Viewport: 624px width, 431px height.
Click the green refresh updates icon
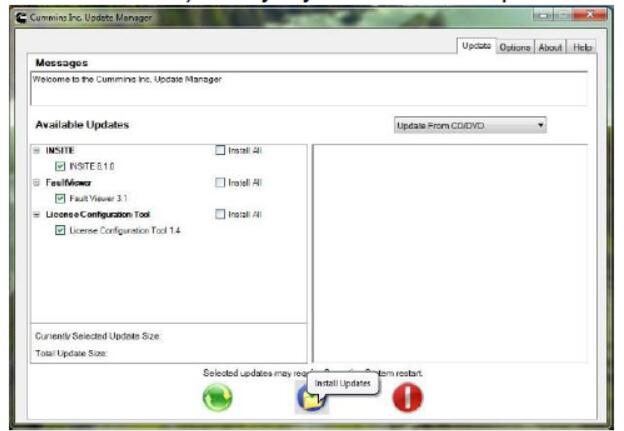point(217,397)
